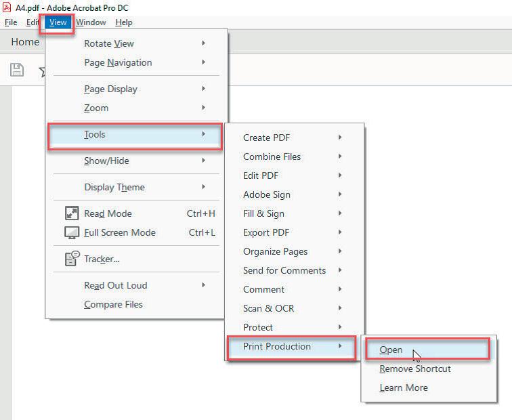Click the arrow beside Print Production
Viewport: 512px width, 420px height.
point(340,346)
